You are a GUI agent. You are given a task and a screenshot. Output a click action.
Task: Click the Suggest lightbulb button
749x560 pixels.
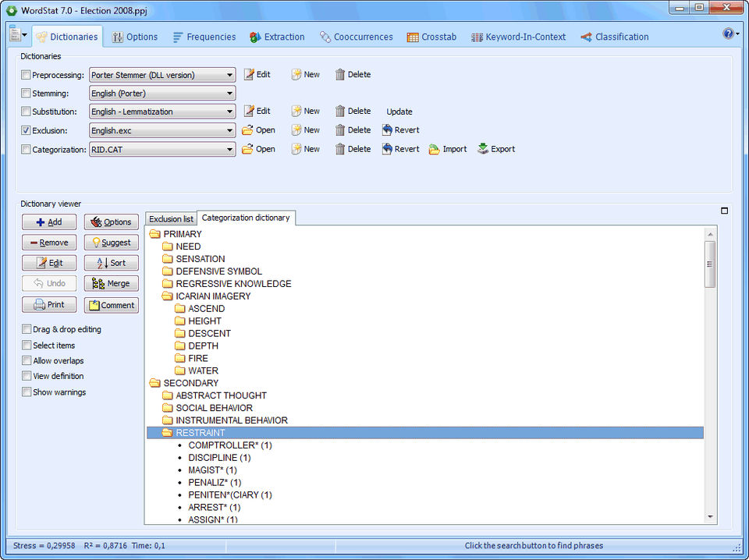coord(112,243)
